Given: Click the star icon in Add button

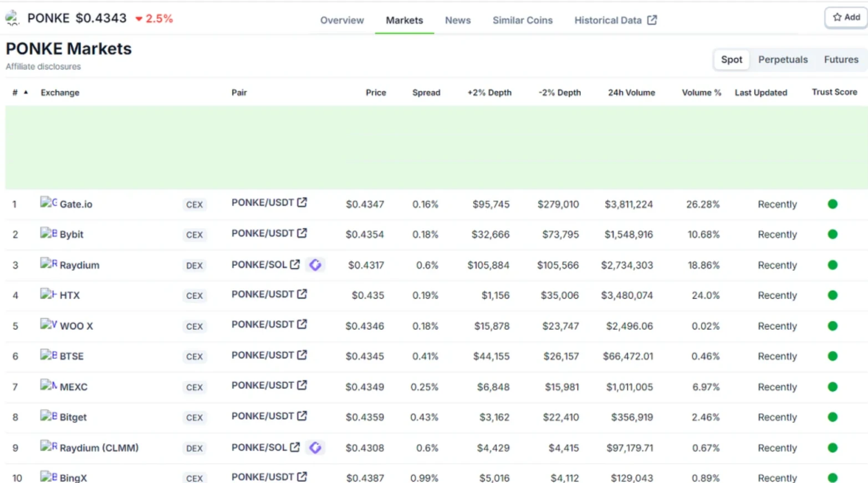Looking at the screenshot, I should (837, 18).
